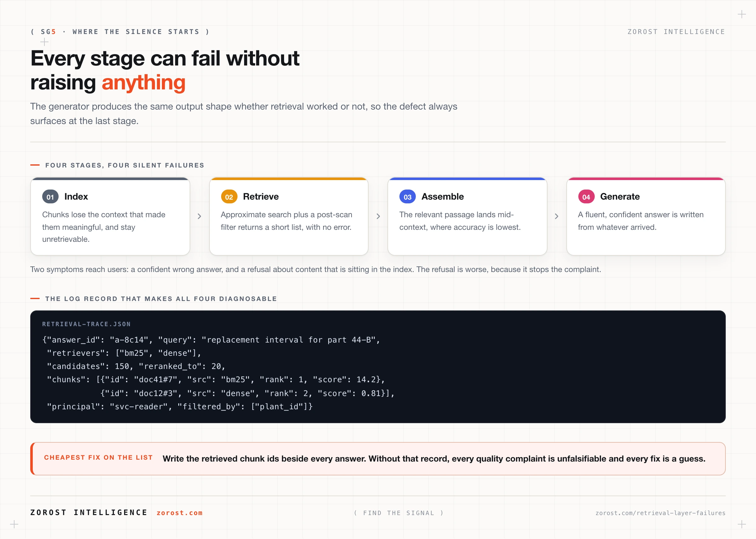Viewport: 756px width, 539px height.
Task: Click the plus crosshair in the bottom-right corner
Action: 742,525
